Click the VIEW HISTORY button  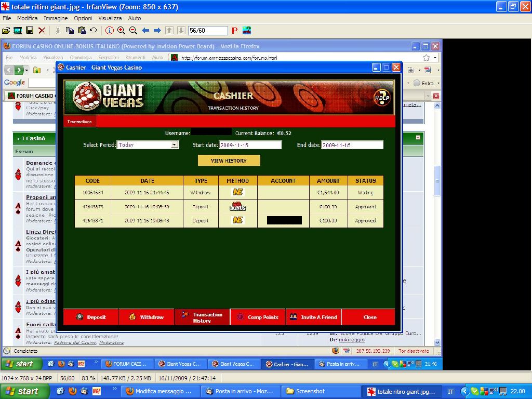click(229, 161)
